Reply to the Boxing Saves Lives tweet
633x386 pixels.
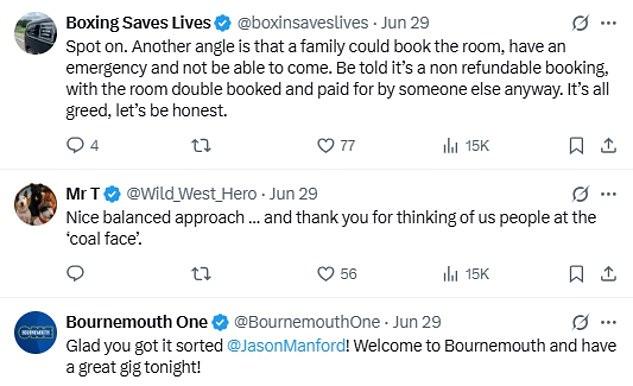[82, 145]
